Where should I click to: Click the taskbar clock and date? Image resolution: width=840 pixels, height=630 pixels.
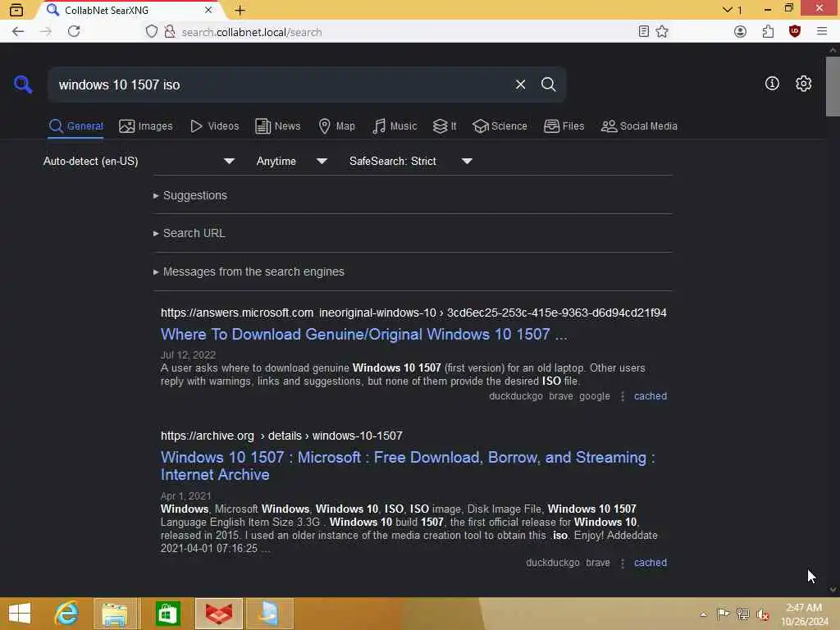tap(804, 614)
